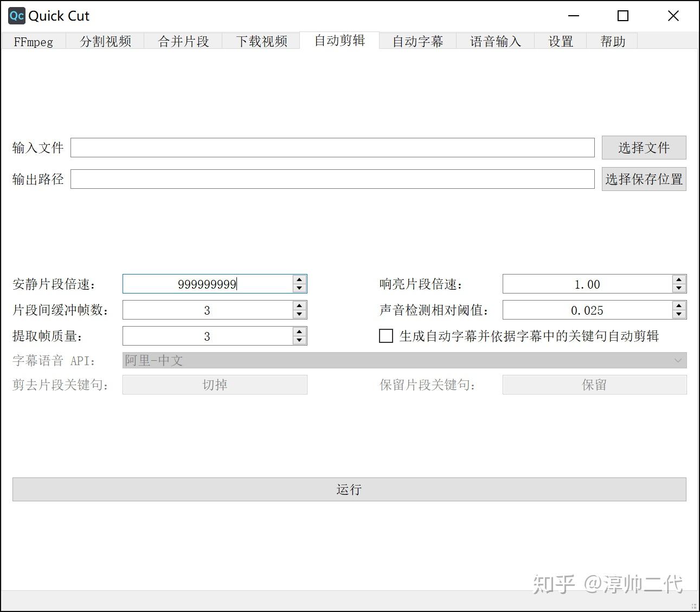Enable 生成自动字幕并依据字幕中的关键句自动剪辑 checkbox

386,336
